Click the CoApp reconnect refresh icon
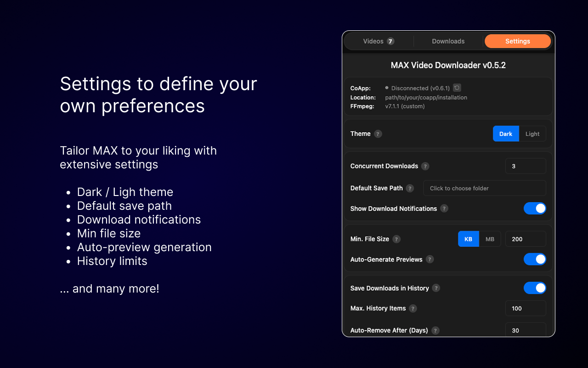 click(457, 87)
